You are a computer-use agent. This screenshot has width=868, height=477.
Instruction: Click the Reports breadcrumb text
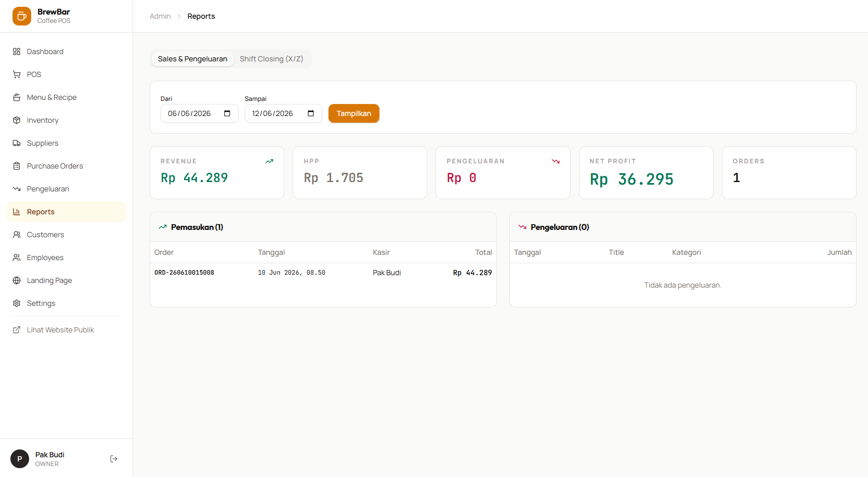[201, 16]
